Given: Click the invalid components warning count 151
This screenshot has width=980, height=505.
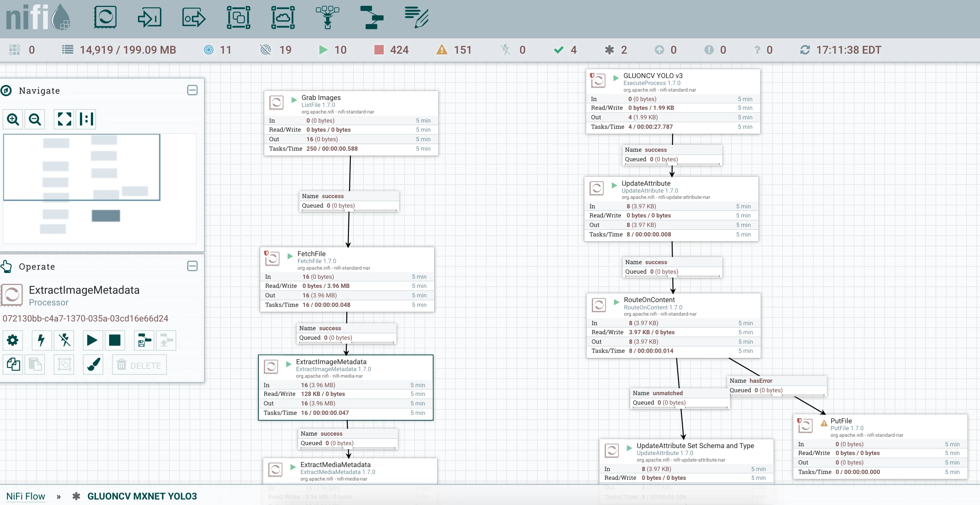Looking at the screenshot, I should point(454,50).
